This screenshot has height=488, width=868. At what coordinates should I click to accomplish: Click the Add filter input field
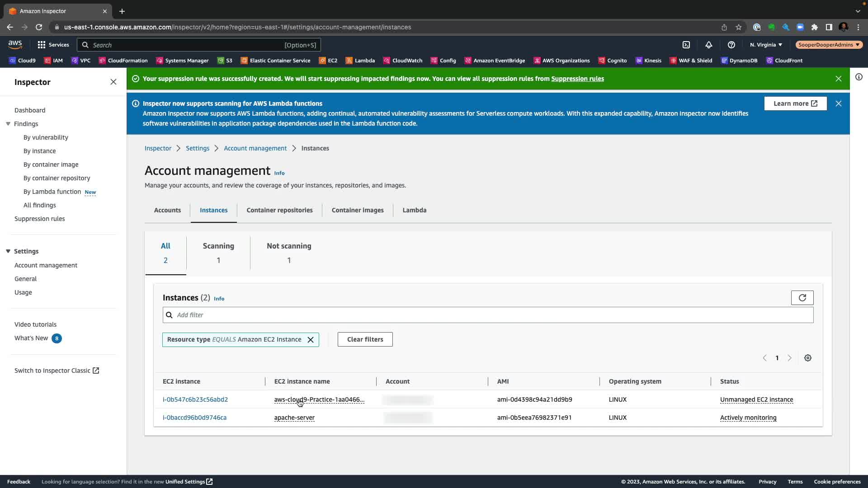[488, 315]
